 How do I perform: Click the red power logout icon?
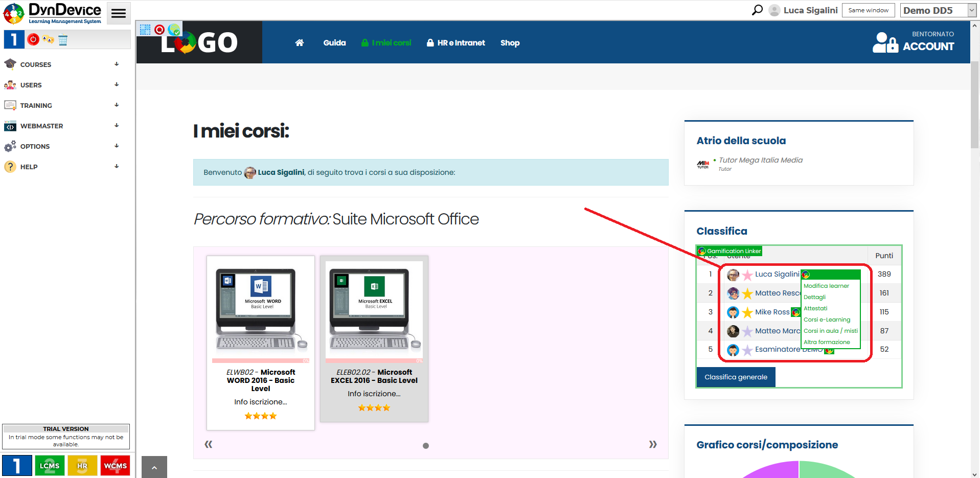pyautogui.click(x=33, y=39)
